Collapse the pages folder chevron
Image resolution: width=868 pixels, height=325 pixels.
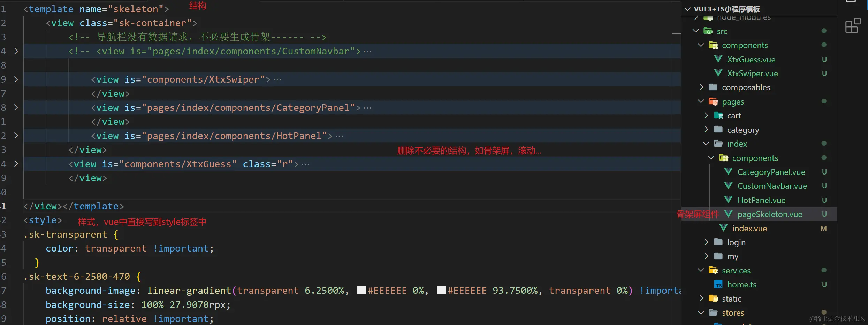[701, 101]
